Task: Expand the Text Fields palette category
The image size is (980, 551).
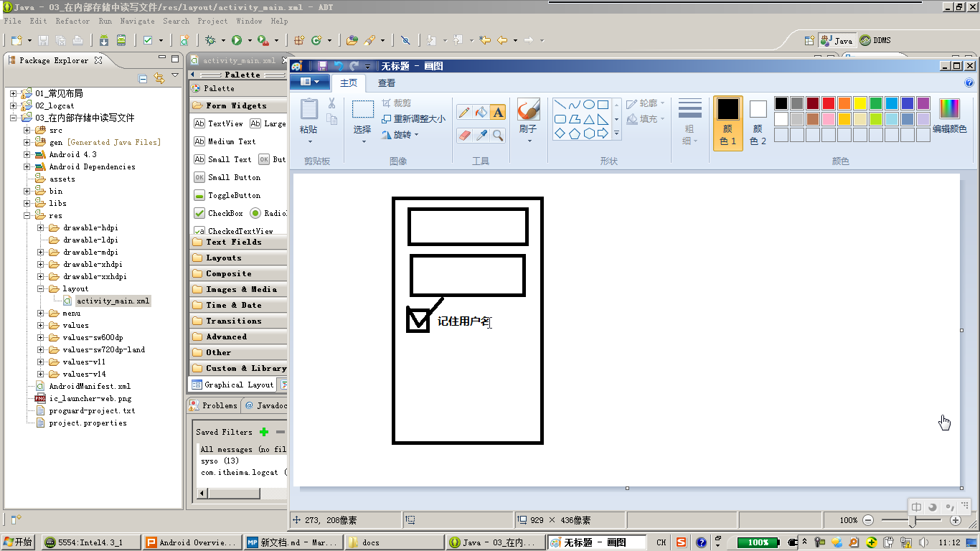Action: 237,242
